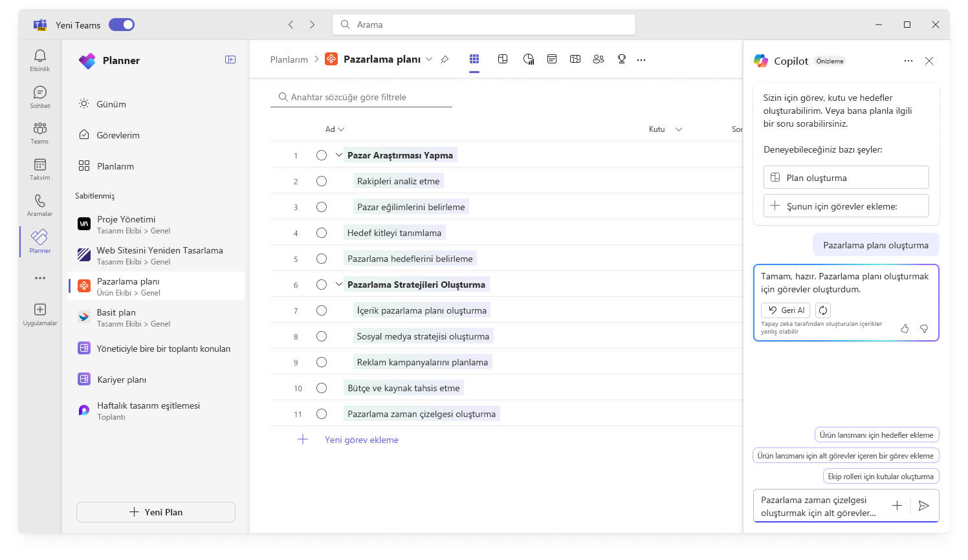The width and height of the screenshot is (968, 560).
Task: Select the Planner app in the sidebar
Action: pos(40,241)
